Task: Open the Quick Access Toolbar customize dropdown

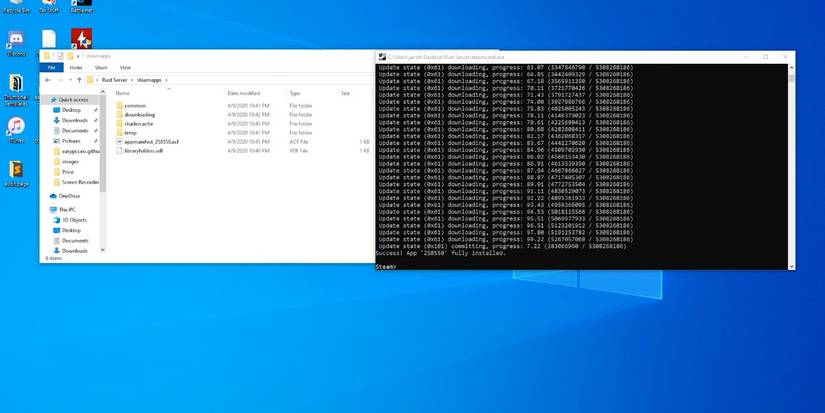Action: coord(78,56)
